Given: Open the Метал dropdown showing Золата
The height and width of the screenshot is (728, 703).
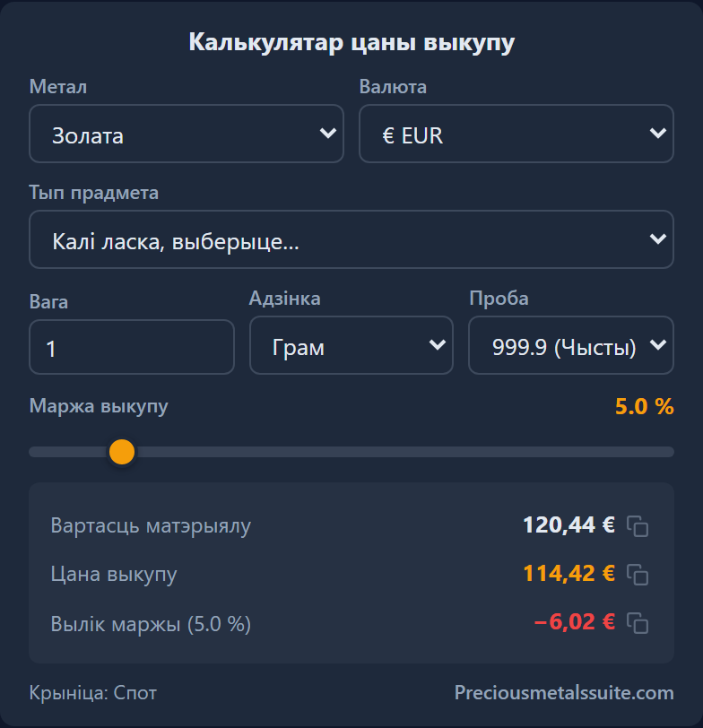Looking at the screenshot, I should (x=187, y=134).
